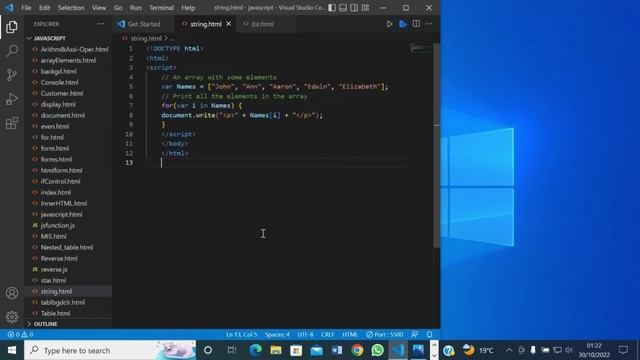Click the open preview icon in editor toolbar
Screen dimensions: 640x360
[403, 24]
